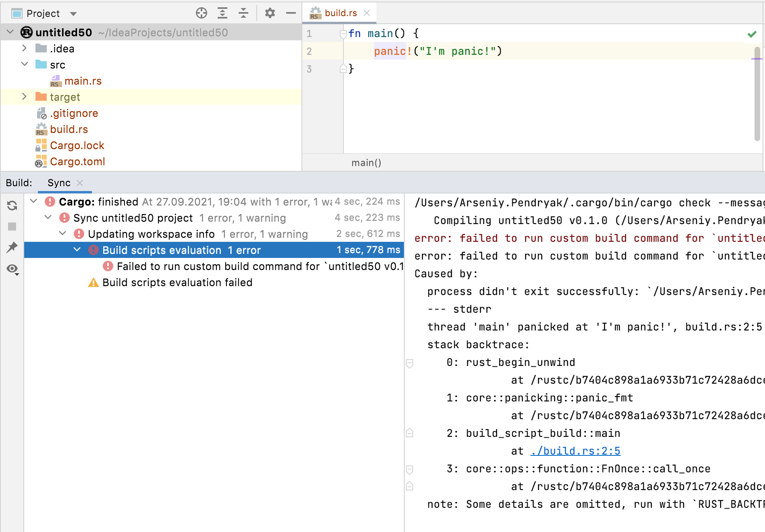765x532 pixels.
Task: Select Cargo.toml file
Action: [77, 162]
